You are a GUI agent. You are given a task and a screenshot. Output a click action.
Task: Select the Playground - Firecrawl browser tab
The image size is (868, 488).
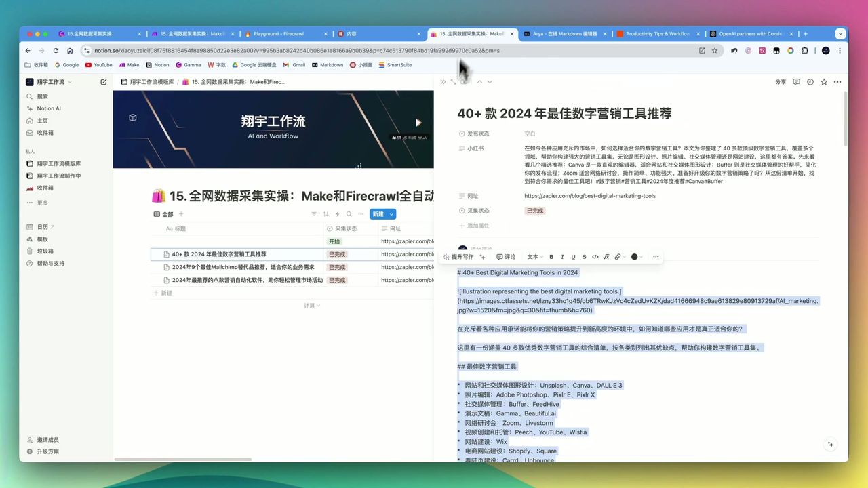click(x=278, y=33)
